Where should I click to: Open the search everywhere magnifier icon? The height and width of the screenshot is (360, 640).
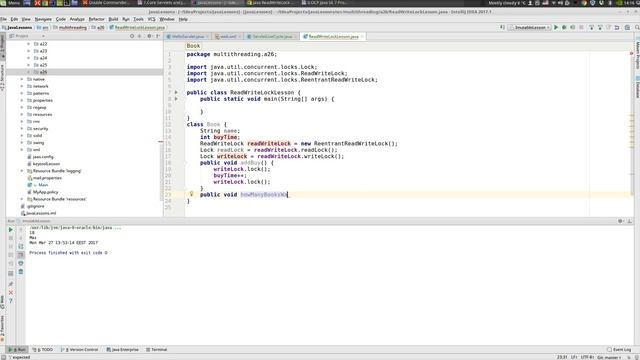tap(637, 27)
